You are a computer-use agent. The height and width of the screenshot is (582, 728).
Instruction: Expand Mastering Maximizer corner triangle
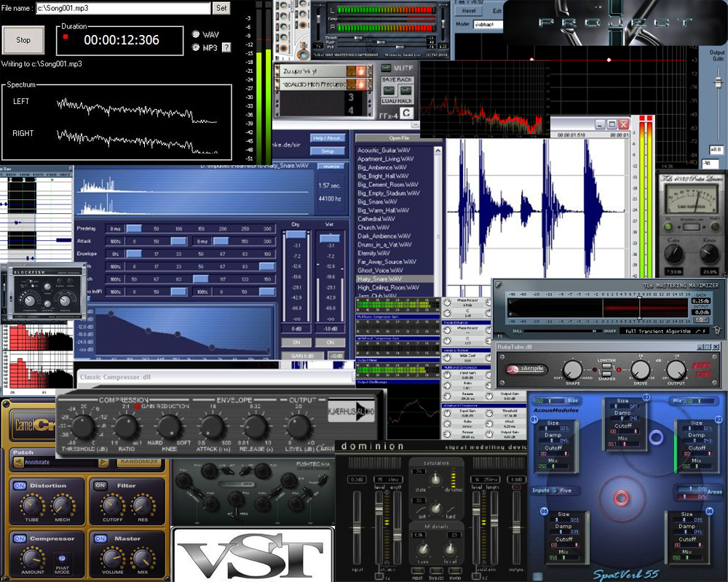[x=499, y=284]
